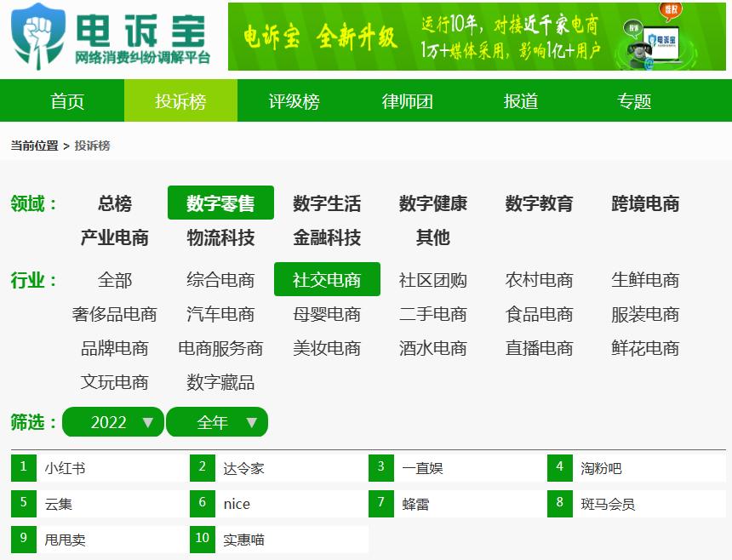Select the 数字生活 category
This screenshot has width=732, height=560.
[x=327, y=203]
